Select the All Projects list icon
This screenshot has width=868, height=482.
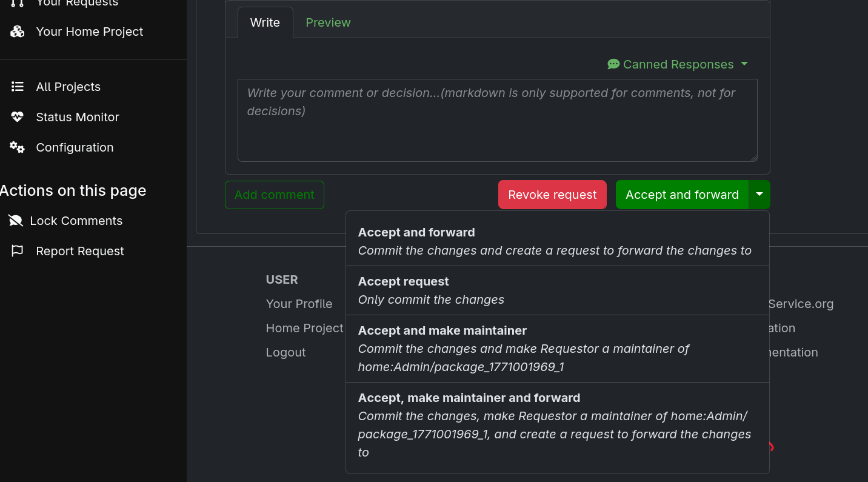click(x=18, y=86)
